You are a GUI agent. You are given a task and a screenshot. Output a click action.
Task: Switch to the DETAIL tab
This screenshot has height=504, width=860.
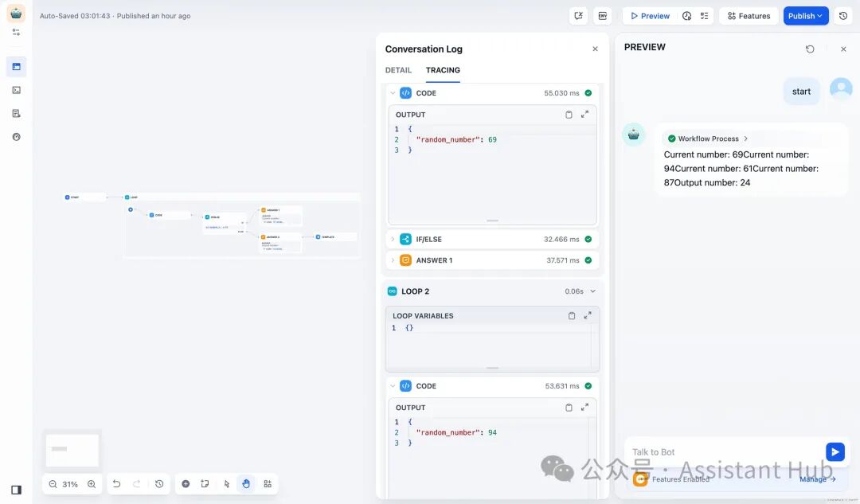[x=398, y=70]
